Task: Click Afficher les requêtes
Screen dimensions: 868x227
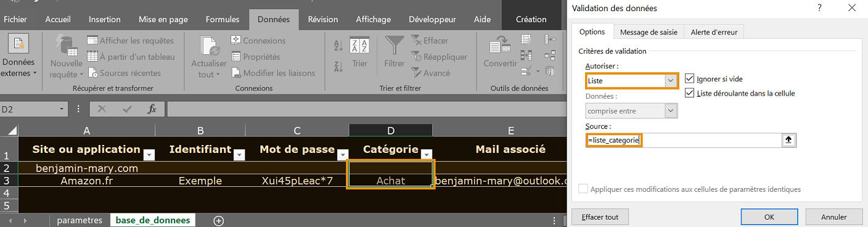Action: coord(131,41)
